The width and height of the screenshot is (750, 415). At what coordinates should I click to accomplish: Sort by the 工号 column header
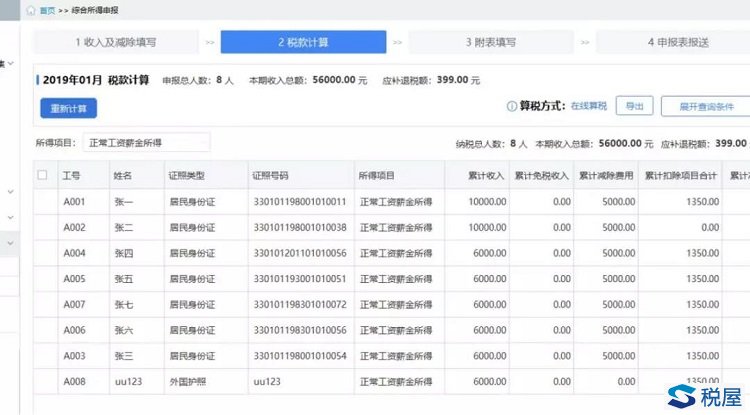(71, 175)
